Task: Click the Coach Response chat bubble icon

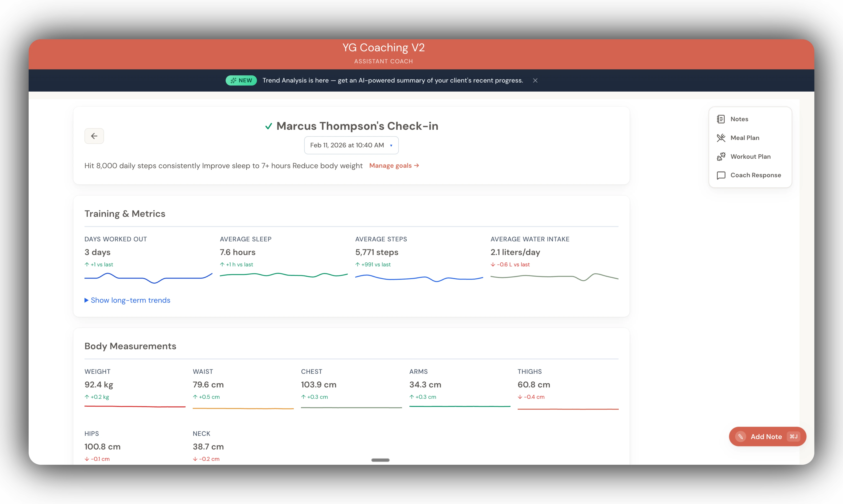Action: tap(721, 175)
